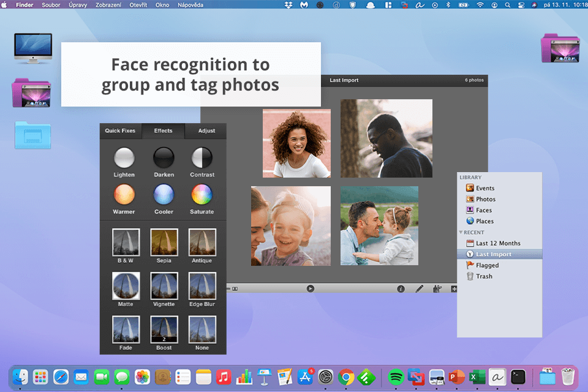
Task: Open Finder from the Dock
Action: (20, 377)
